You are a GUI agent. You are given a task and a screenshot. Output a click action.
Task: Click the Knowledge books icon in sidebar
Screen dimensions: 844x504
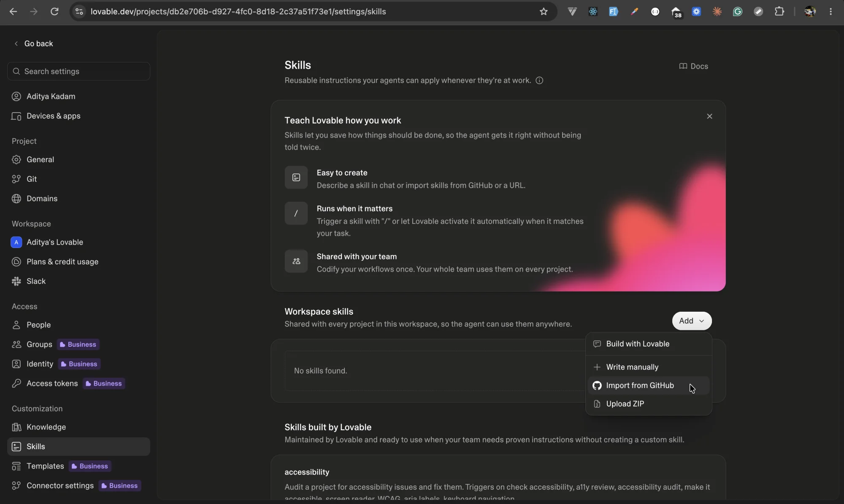pos(16,427)
